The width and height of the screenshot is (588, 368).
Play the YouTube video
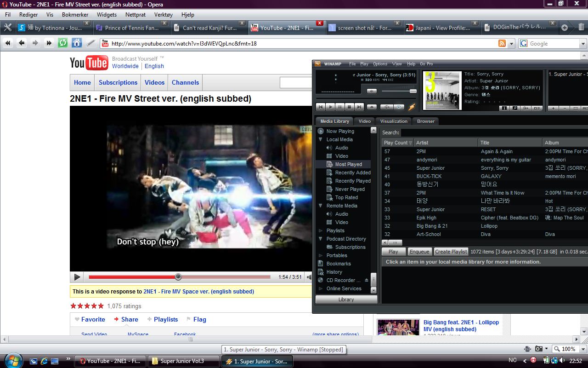[x=77, y=277]
